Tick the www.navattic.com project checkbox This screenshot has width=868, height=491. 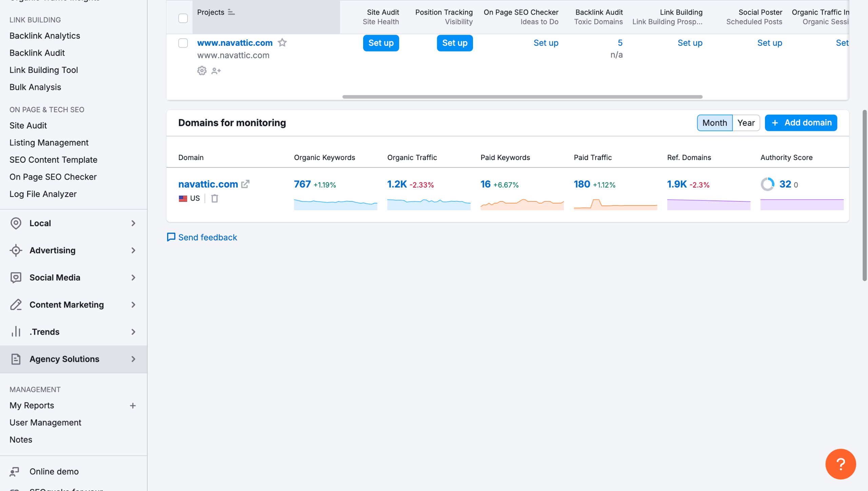183,43
